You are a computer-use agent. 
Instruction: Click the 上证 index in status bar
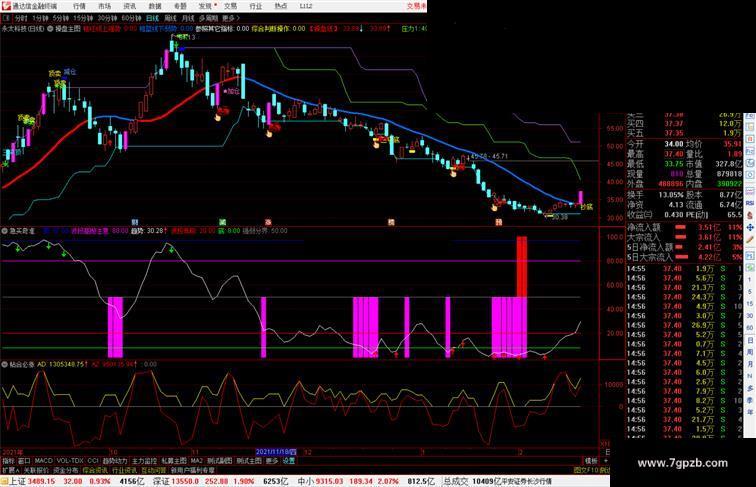click(17, 481)
